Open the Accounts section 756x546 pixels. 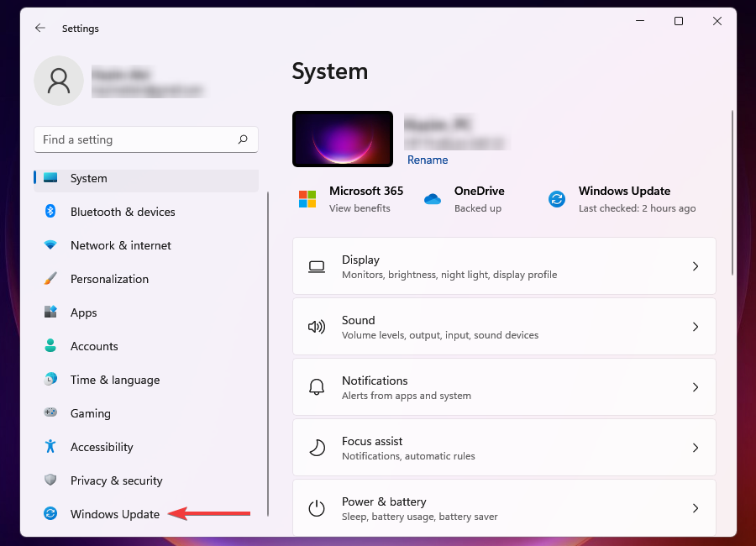coord(146,346)
